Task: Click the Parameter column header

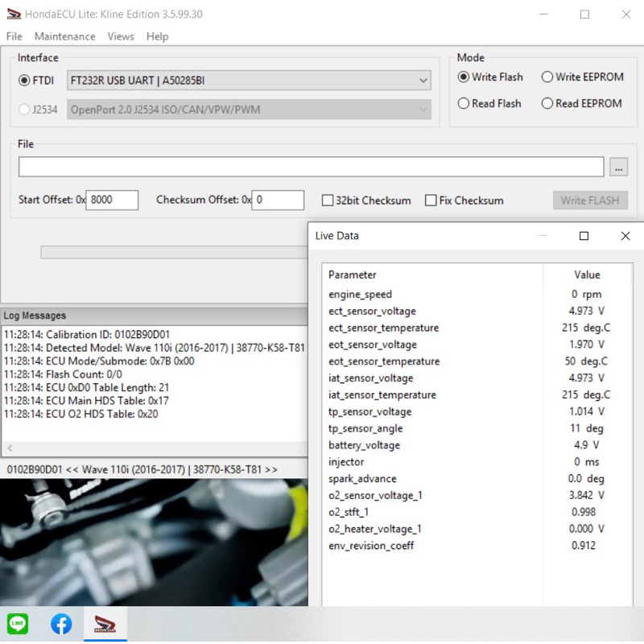Action: (x=432, y=275)
